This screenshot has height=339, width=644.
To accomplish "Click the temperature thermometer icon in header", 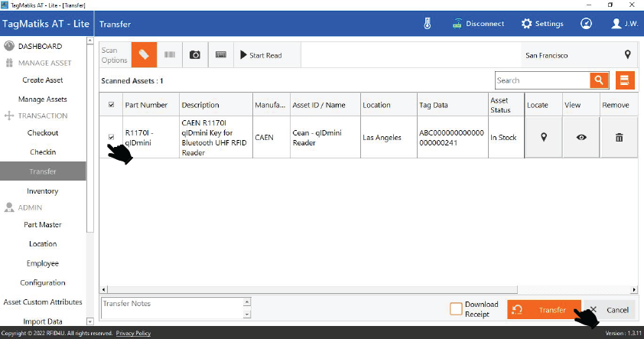I will 428,24.
